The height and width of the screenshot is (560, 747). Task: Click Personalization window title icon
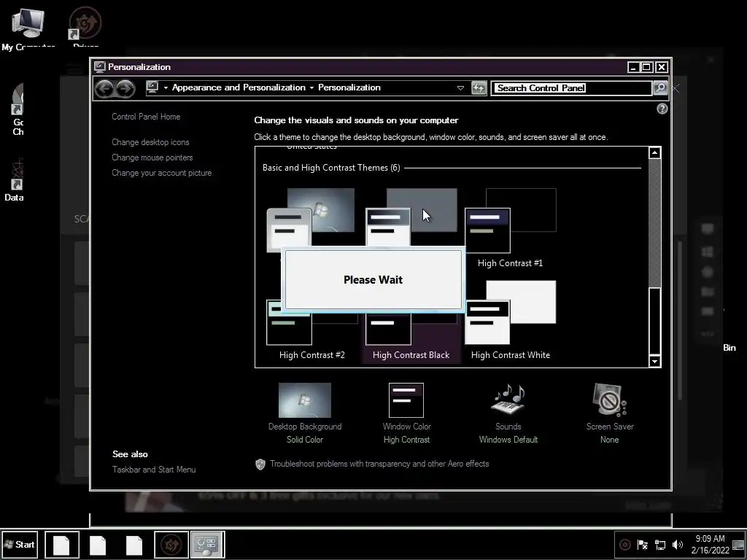click(x=99, y=66)
